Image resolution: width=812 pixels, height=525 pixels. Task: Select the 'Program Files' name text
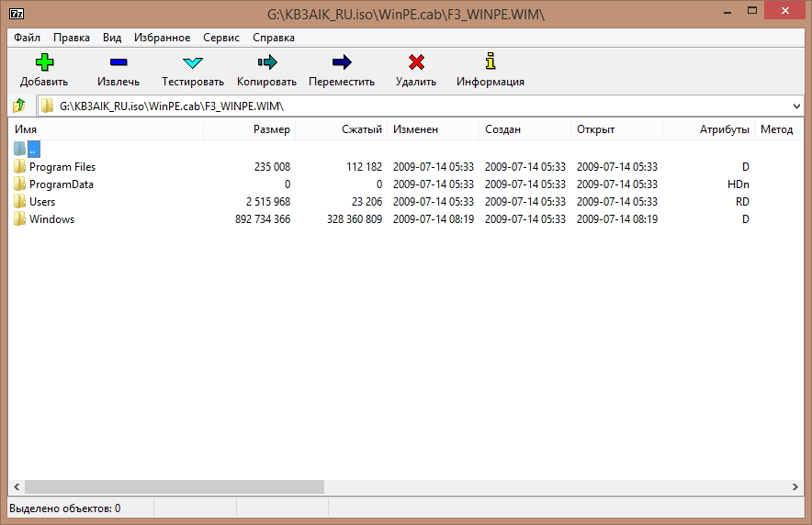coord(62,166)
